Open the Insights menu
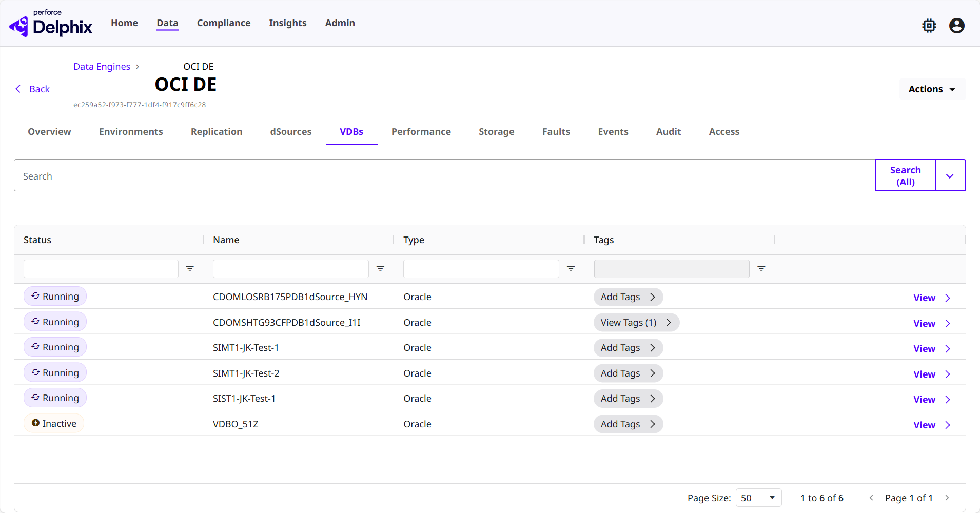Viewport: 980px width, 513px height. pyautogui.click(x=288, y=23)
